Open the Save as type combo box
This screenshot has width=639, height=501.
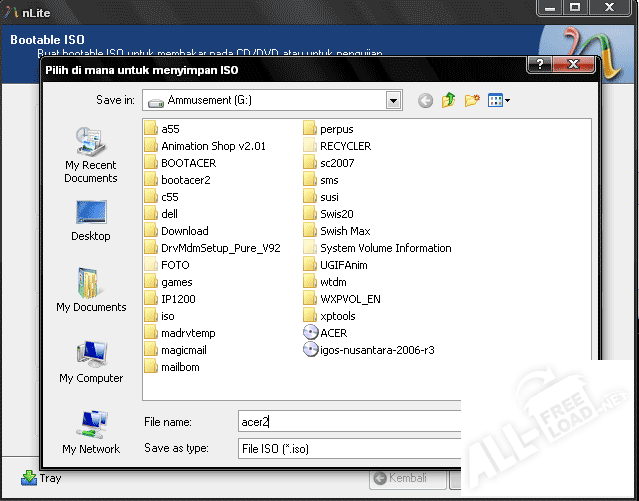pos(348,449)
